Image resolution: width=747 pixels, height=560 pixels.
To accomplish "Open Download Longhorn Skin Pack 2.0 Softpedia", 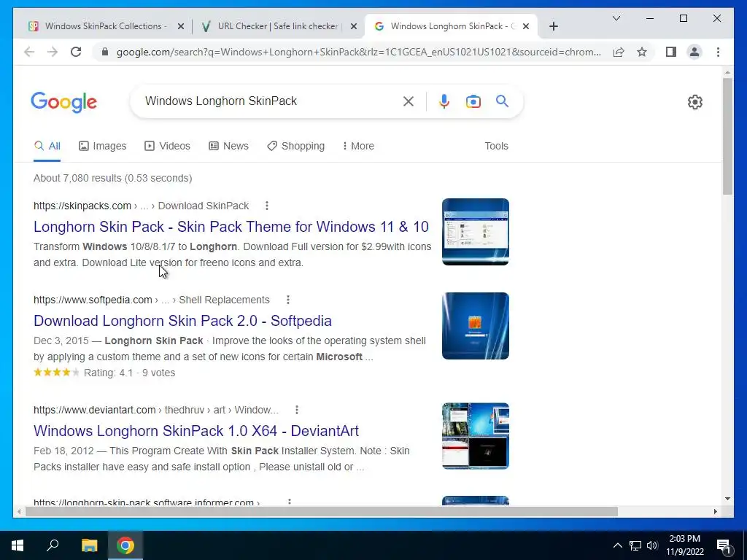I will pyautogui.click(x=182, y=321).
